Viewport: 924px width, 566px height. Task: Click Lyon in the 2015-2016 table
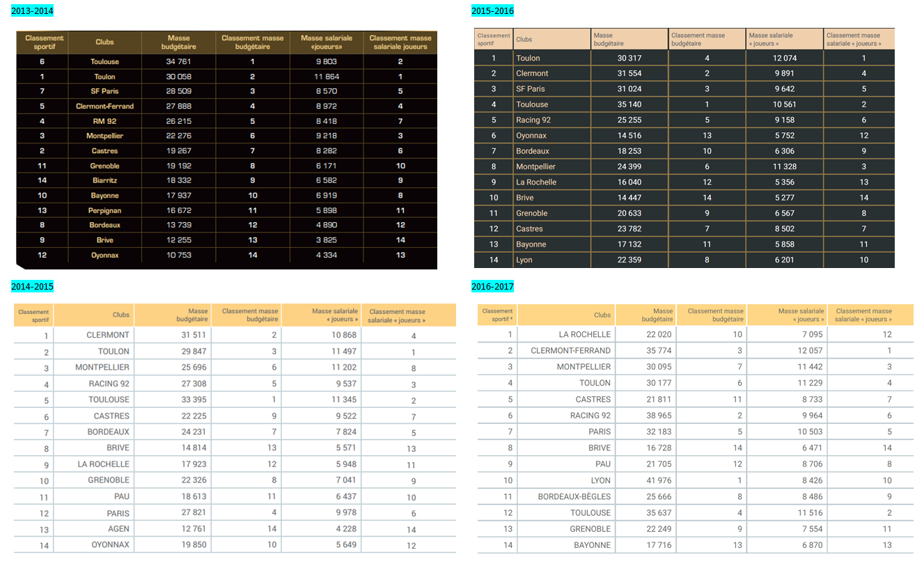(524, 260)
